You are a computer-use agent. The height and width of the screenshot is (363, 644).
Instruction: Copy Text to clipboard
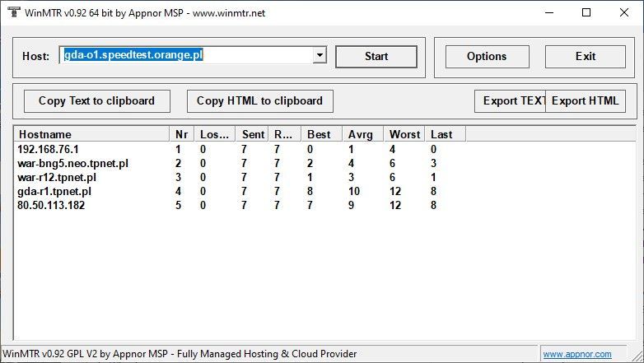click(96, 101)
